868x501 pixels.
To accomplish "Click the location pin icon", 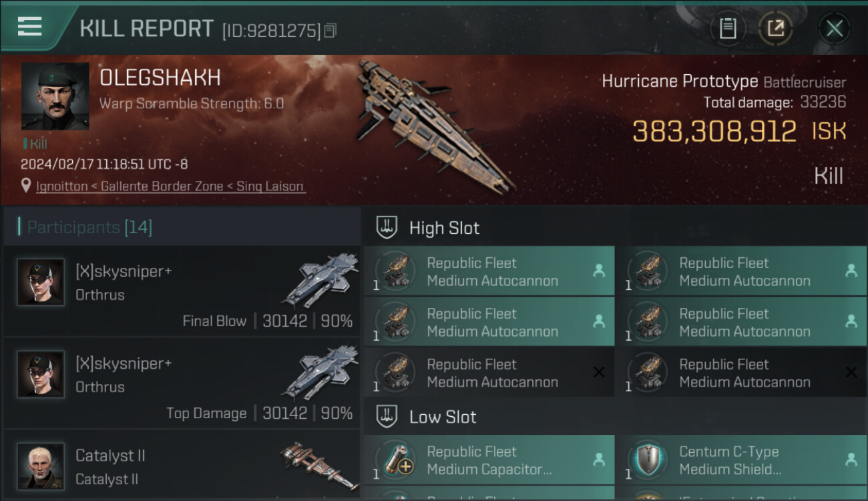I will (26, 186).
